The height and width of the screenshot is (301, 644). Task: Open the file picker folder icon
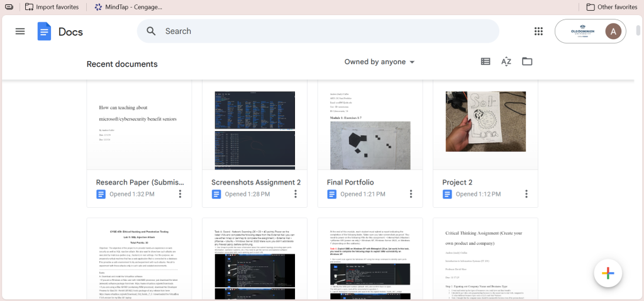[x=527, y=62]
